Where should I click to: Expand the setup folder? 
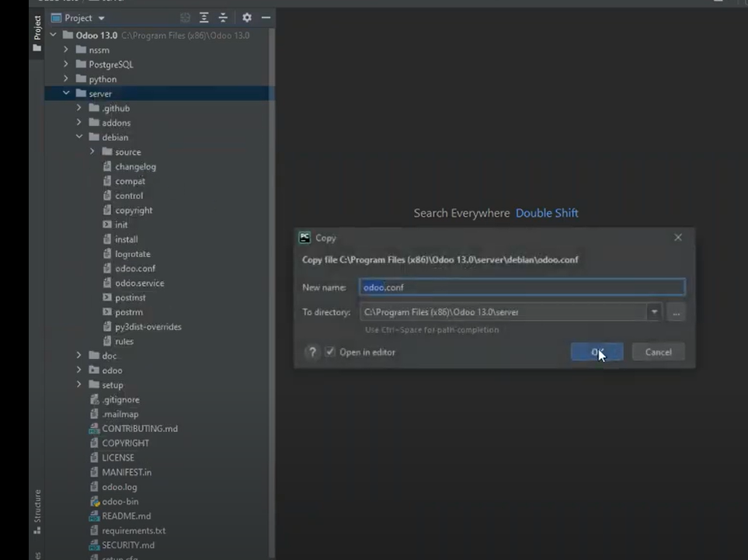tap(79, 384)
